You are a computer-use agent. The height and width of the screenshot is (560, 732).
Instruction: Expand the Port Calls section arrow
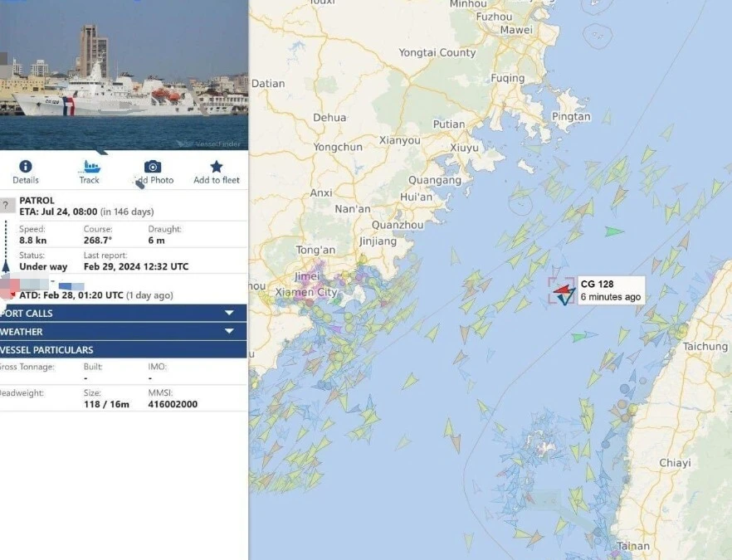(x=229, y=313)
